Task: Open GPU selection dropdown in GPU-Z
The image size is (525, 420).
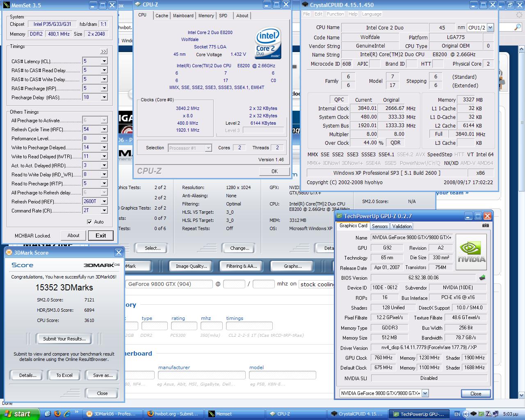Action: [x=425, y=393]
